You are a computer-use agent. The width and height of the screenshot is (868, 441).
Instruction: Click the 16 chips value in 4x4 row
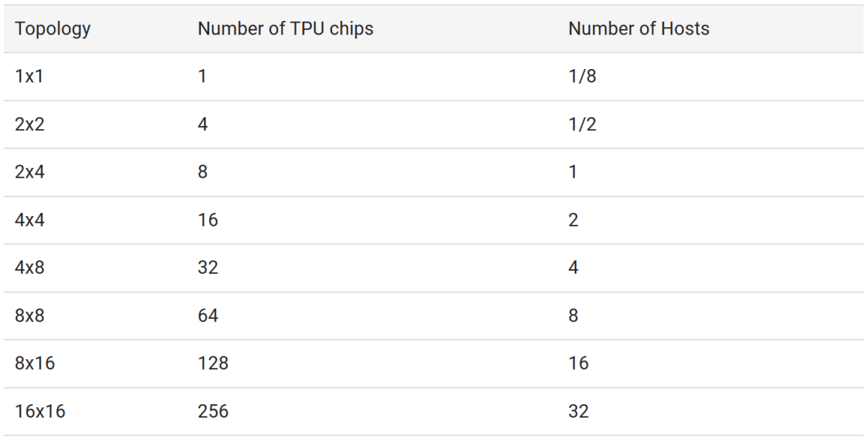tap(207, 220)
